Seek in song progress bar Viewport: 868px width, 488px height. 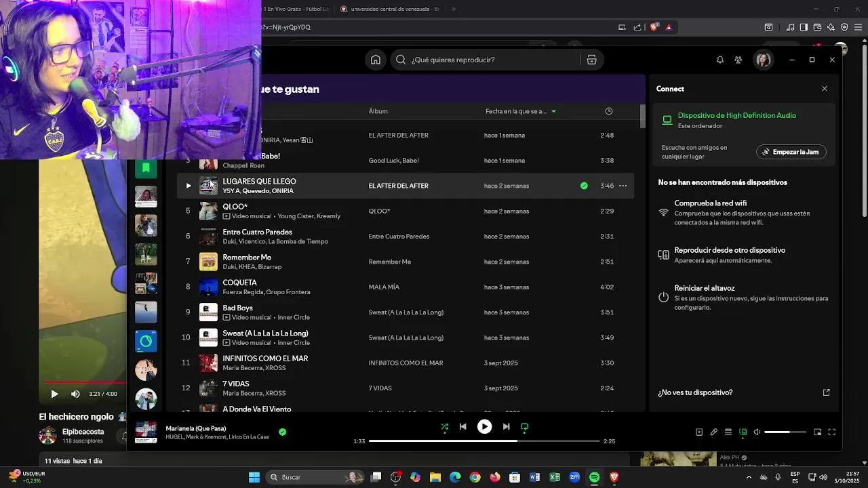[x=484, y=441]
